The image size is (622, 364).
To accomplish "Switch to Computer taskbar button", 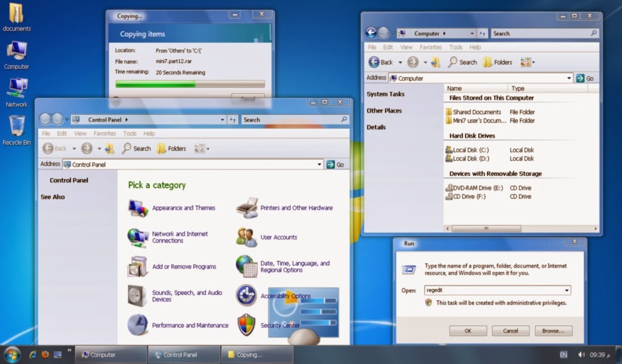I will click(x=112, y=354).
